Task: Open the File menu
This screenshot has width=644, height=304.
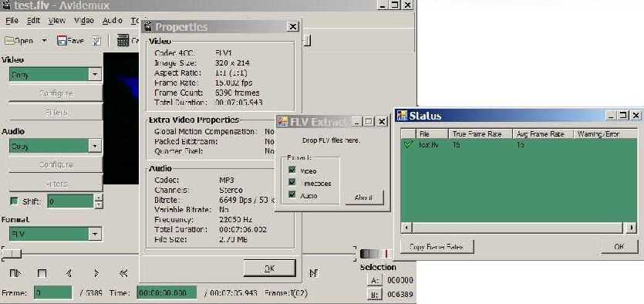Action: (12, 20)
